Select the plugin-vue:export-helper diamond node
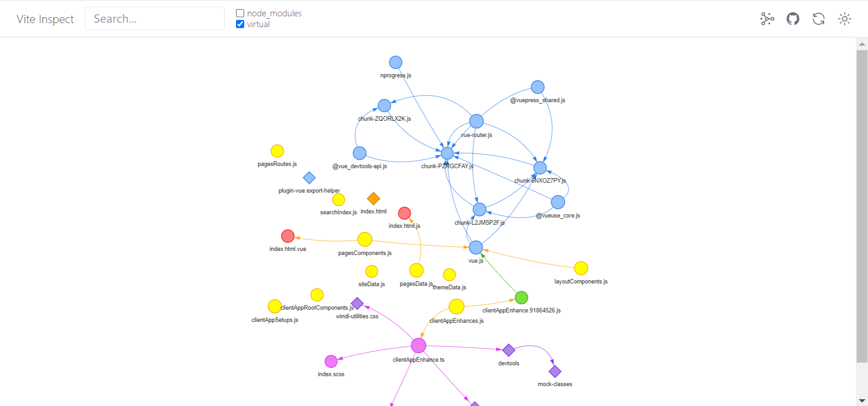This screenshot has height=406, width=868. tap(309, 178)
